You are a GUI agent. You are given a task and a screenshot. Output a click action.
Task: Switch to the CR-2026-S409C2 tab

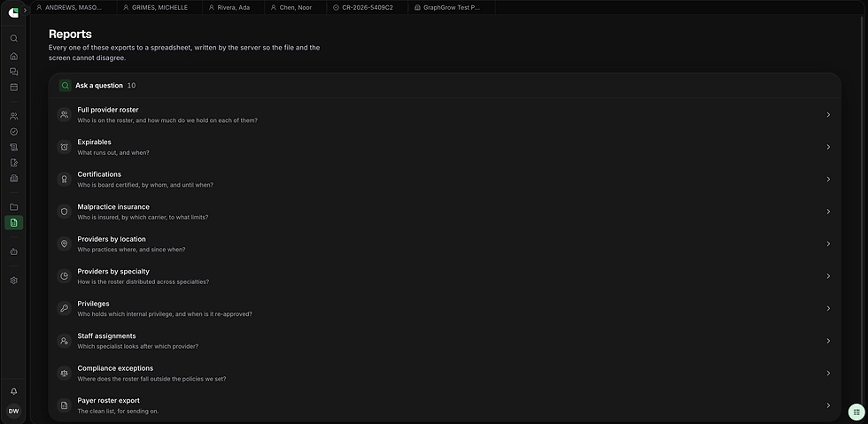coord(367,8)
